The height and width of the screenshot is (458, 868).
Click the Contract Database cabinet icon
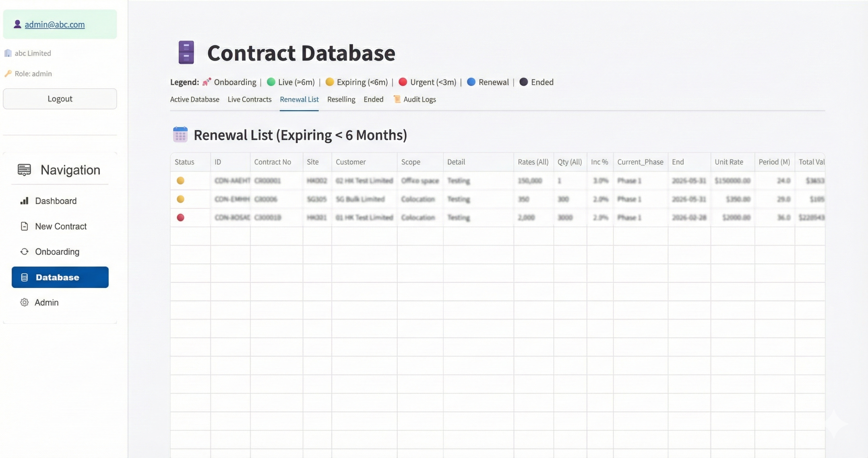(186, 52)
